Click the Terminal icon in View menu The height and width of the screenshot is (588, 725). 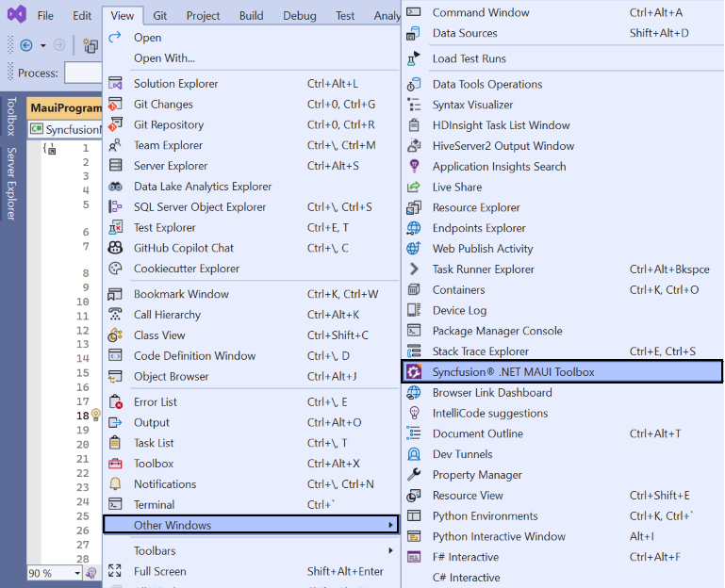(115, 504)
